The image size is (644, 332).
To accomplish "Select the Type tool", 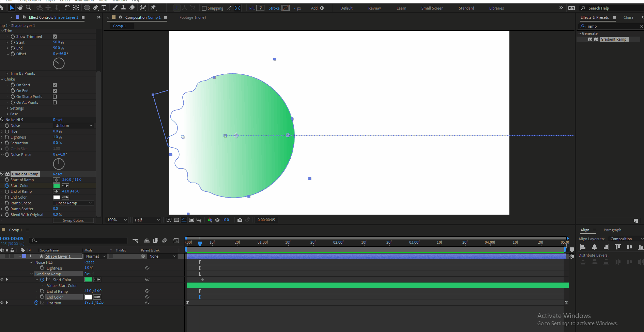I will coord(104,8).
